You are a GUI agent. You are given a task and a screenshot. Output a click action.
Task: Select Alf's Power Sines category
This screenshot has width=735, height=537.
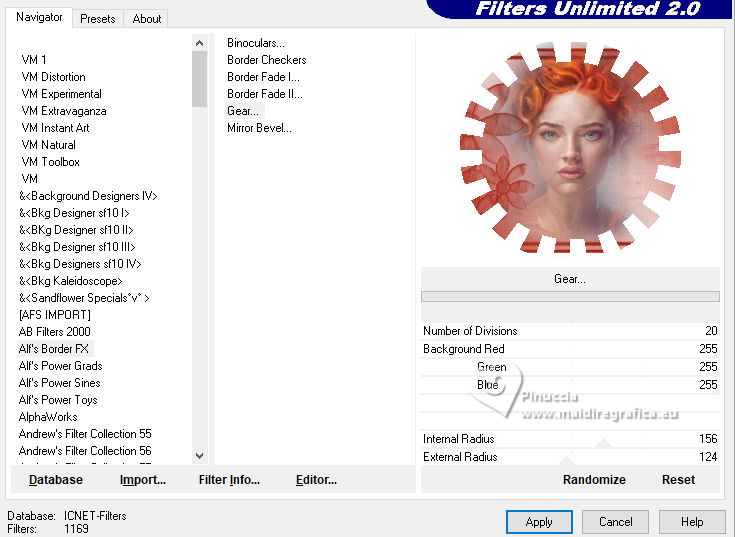[x=60, y=383]
